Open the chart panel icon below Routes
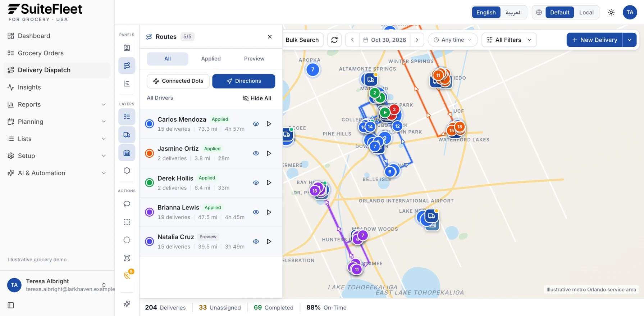The width and height of the screenshot is (644, 316). [x=127, y=83]
